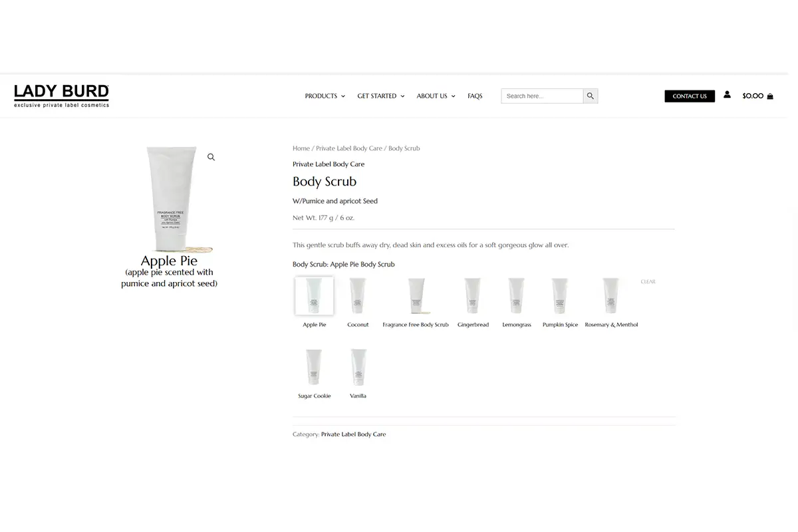
Task: Open the shopping cart bag icon
Action: coord(770,96)
